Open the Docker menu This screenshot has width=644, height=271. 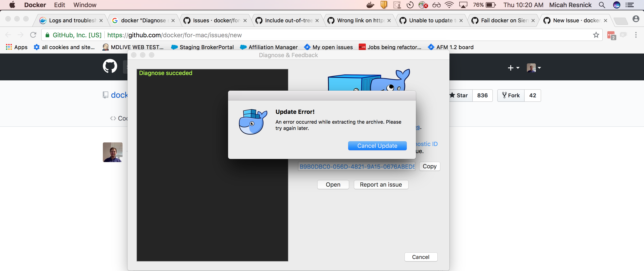point(35,5)
